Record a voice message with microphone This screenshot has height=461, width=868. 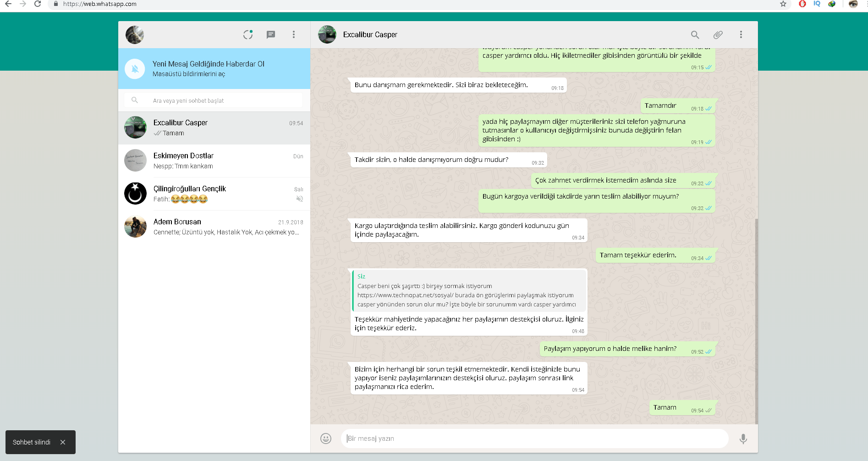click(743, 439)
